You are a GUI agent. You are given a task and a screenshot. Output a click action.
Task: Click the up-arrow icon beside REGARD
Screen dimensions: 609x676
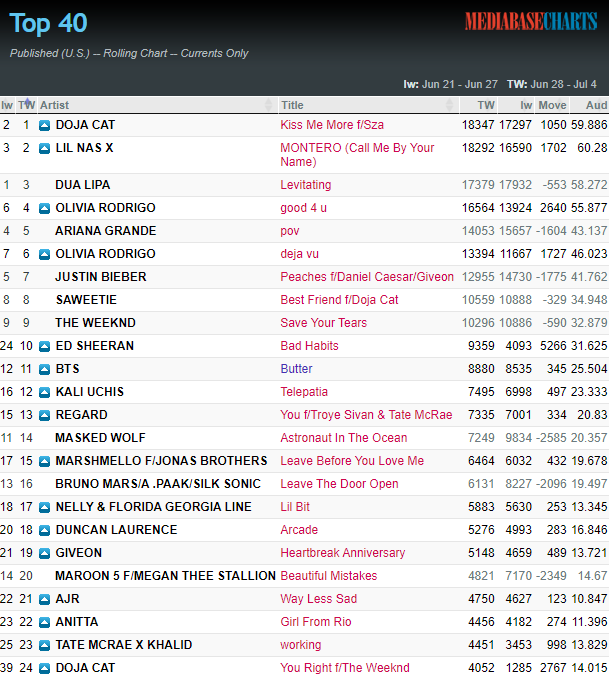[44, 416]
